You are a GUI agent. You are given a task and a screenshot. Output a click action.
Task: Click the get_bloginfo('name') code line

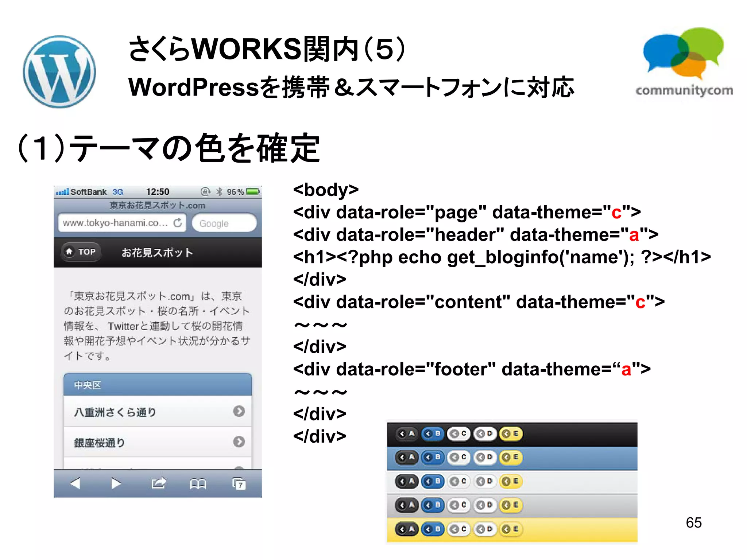(502, 257)
